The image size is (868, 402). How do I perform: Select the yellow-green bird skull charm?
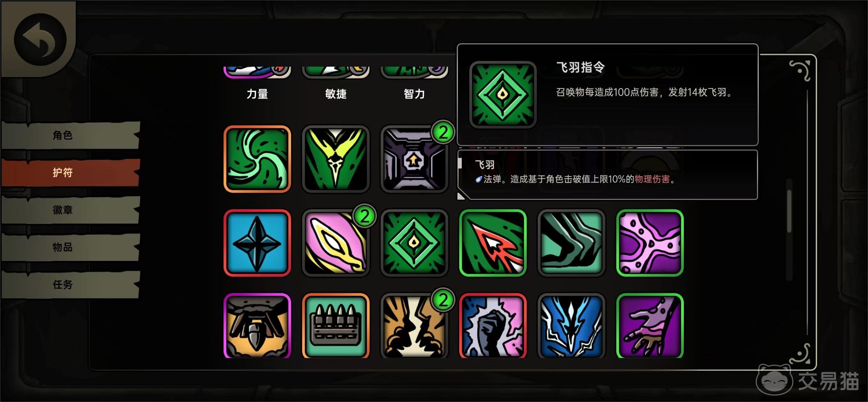(x=336, y=159)
